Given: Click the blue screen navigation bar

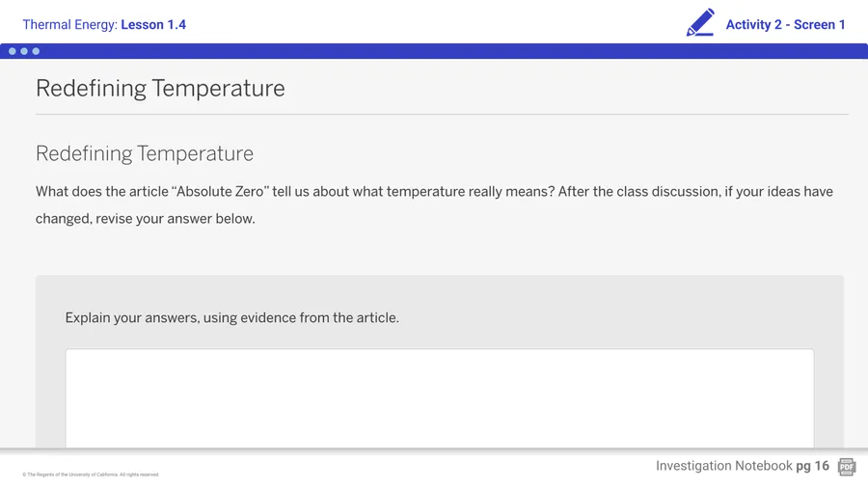Looking at the screenshot, I should (434, 51).
